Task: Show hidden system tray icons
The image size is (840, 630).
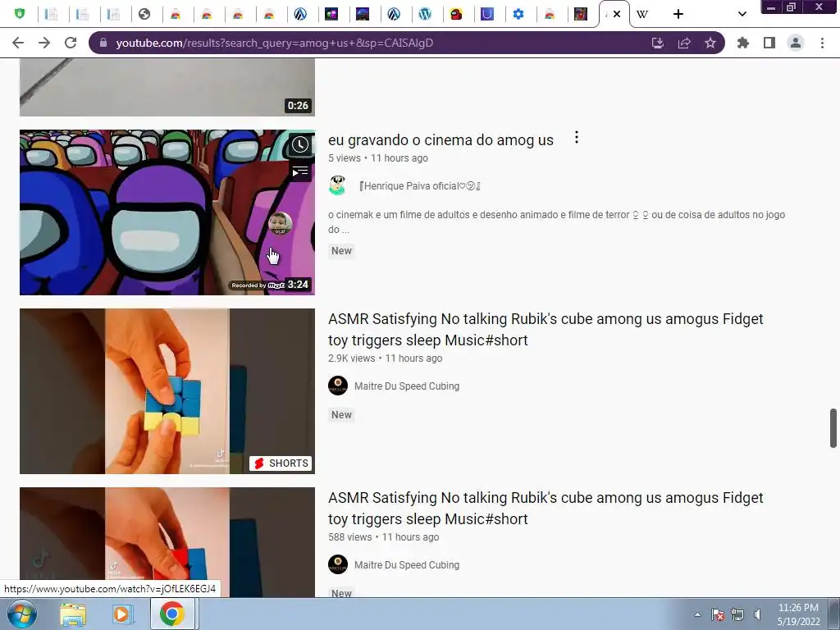Action: tap(697, 614)
